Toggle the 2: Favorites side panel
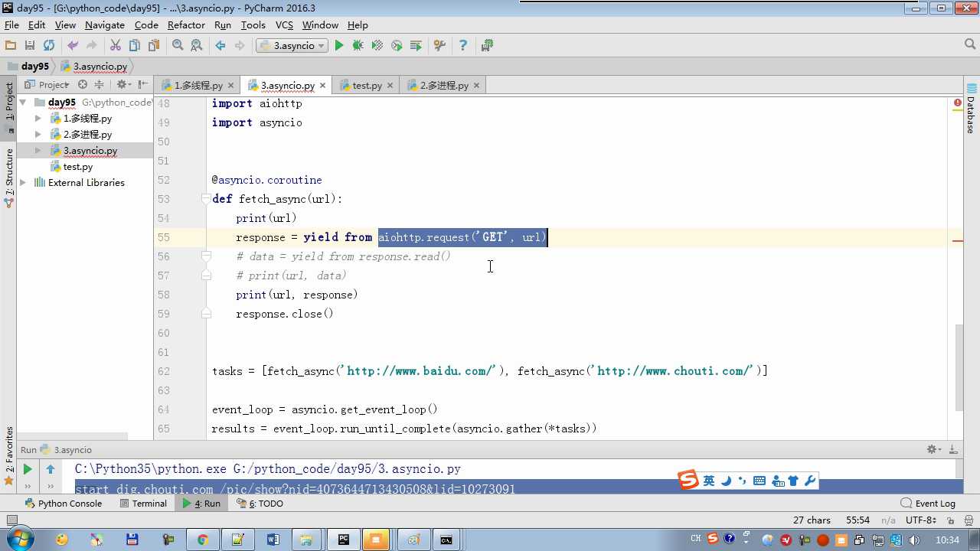The image size is (980, 551). (9, 456)
